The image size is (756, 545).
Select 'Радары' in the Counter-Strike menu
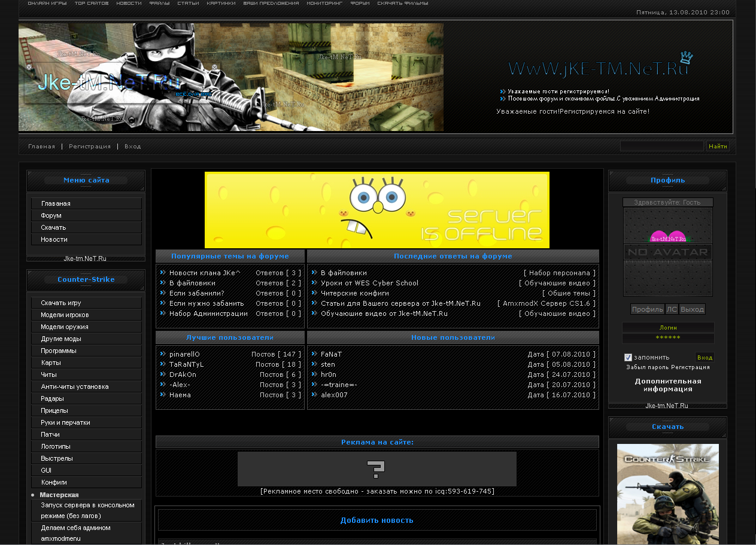86,398
